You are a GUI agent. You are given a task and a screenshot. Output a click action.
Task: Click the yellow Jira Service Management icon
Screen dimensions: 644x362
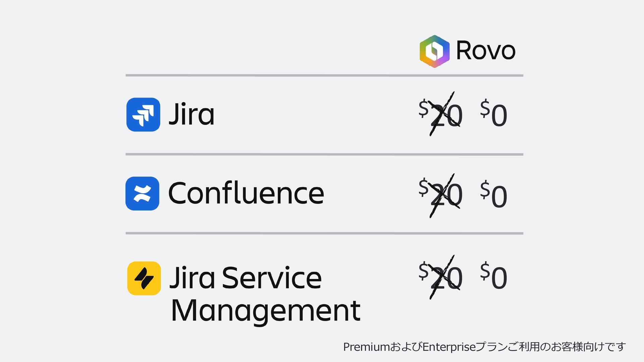(x=144, y=278)
